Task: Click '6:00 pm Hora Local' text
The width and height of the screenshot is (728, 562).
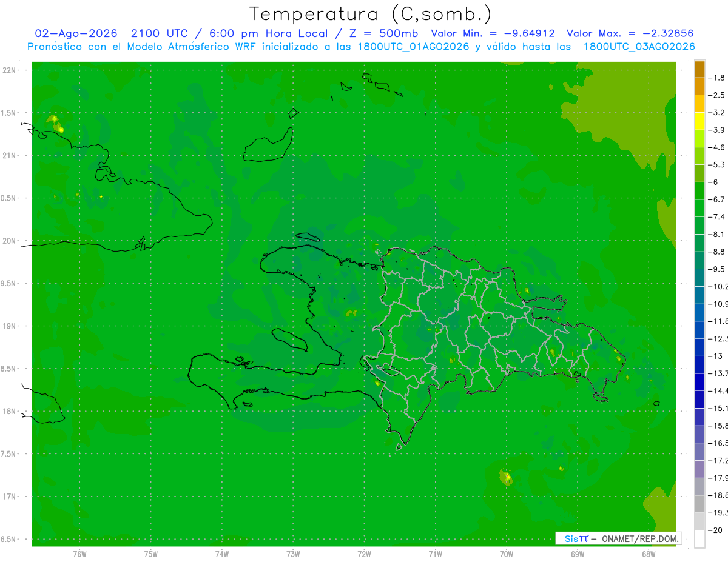Action: [x=269, y=33]
